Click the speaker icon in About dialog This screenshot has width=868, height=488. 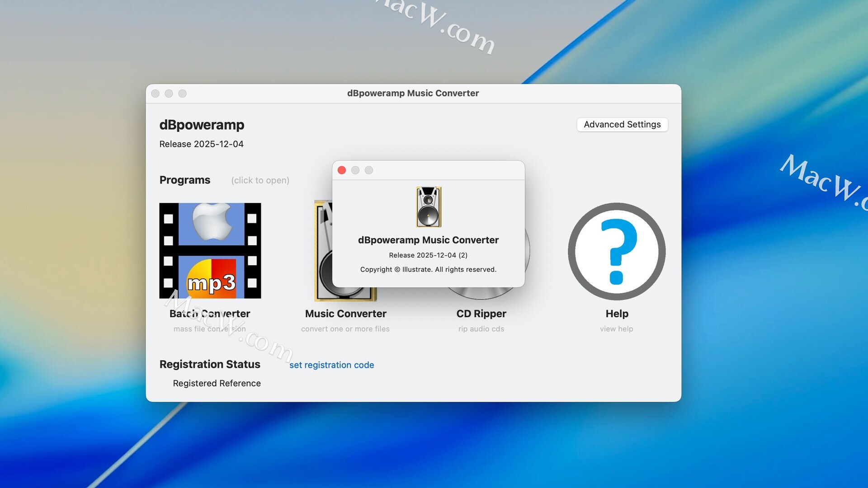(428, 206)
